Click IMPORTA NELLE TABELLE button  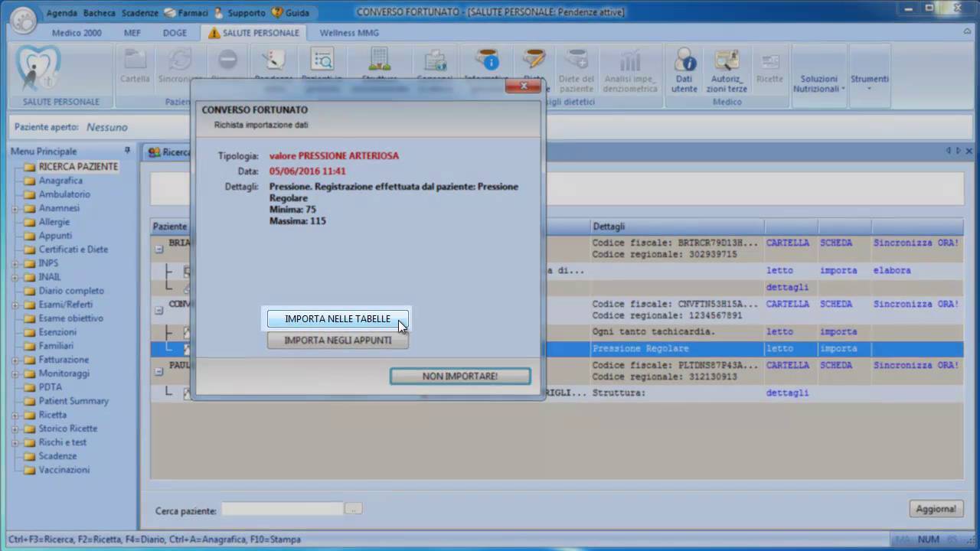click(x=338, y=319)
